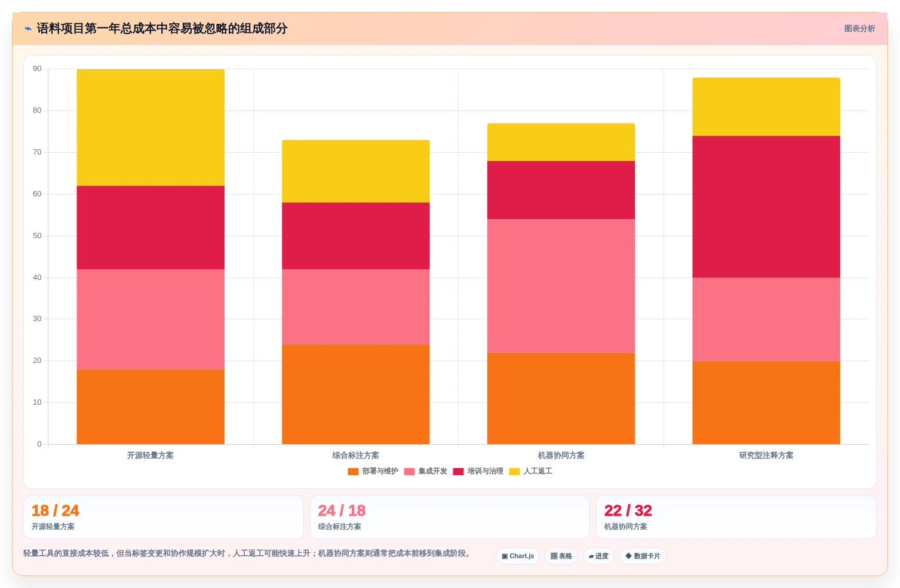Click the orange segment of 研究型注释方案 bar
The image size is (900, 588).
tap(766, 403)
